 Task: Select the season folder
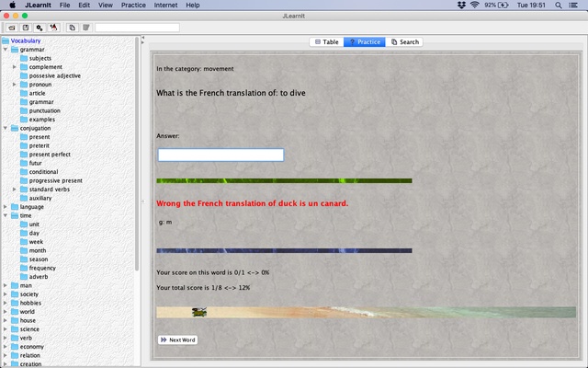[34, 259]
